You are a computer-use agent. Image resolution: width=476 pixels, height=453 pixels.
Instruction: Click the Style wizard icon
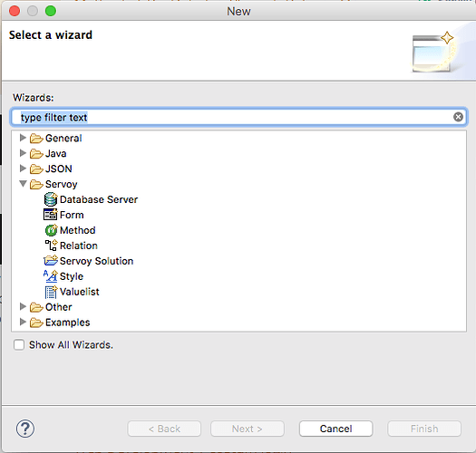51,275
